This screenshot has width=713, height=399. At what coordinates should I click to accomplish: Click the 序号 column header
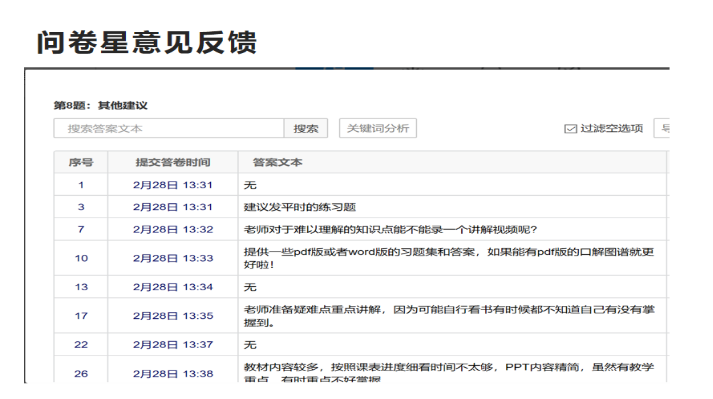(81, 162)
